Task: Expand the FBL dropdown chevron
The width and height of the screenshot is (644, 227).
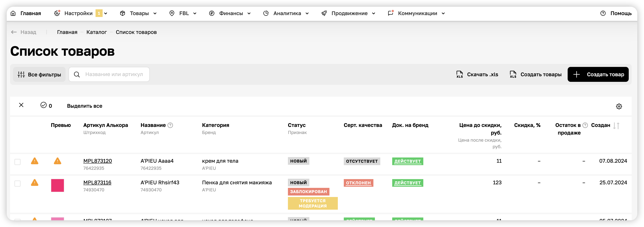Action: [195, 14]
